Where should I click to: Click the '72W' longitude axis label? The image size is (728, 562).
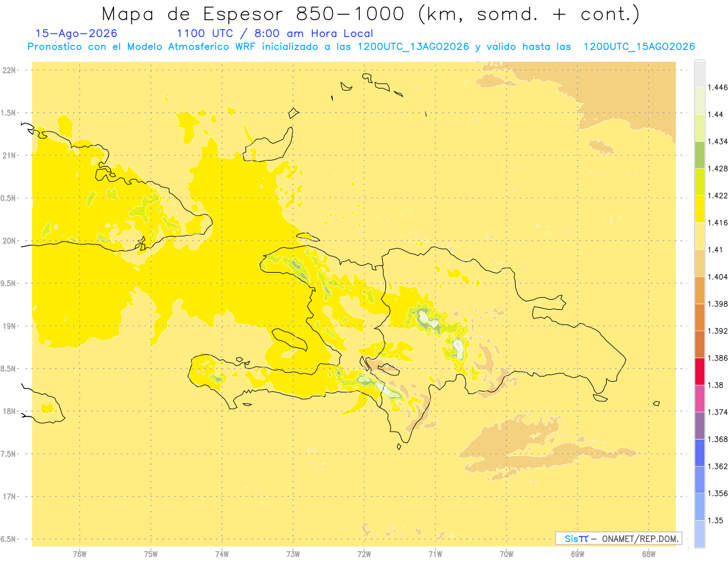tap(364, 554)
